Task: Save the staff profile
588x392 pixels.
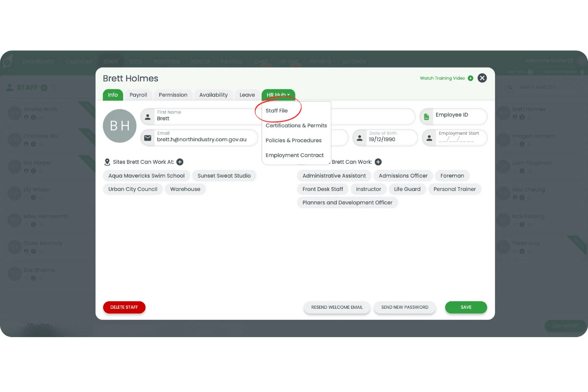Action: click(x=466, y=307)
